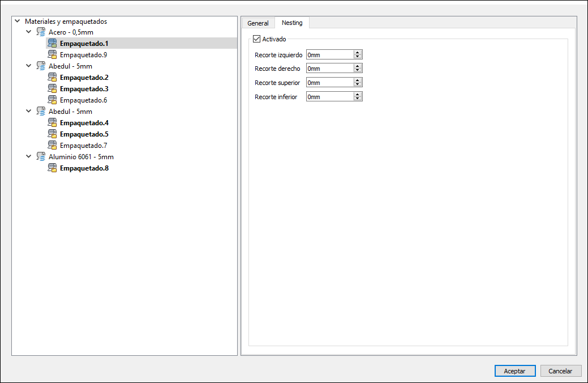Focus the Recorte izquierdo value field
The height and width of the screenshot is (383, 588).
pos(330,55)
